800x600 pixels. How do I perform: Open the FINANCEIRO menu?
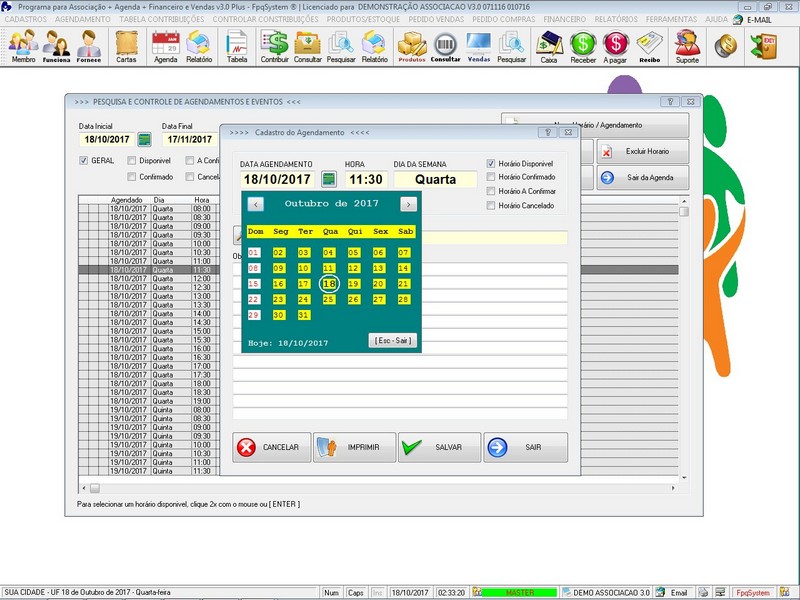(x=565, y=19)
